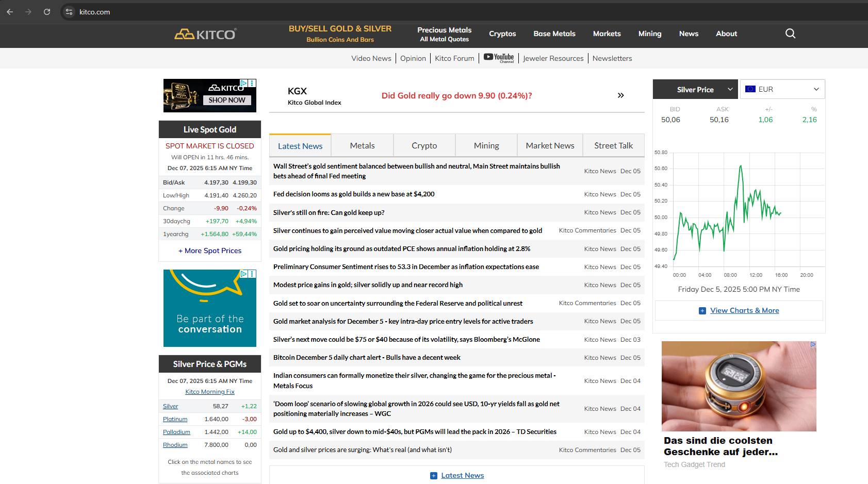Open the News menu in header
The height and width of the screenshot is (484, 868).
pos(689,34)
